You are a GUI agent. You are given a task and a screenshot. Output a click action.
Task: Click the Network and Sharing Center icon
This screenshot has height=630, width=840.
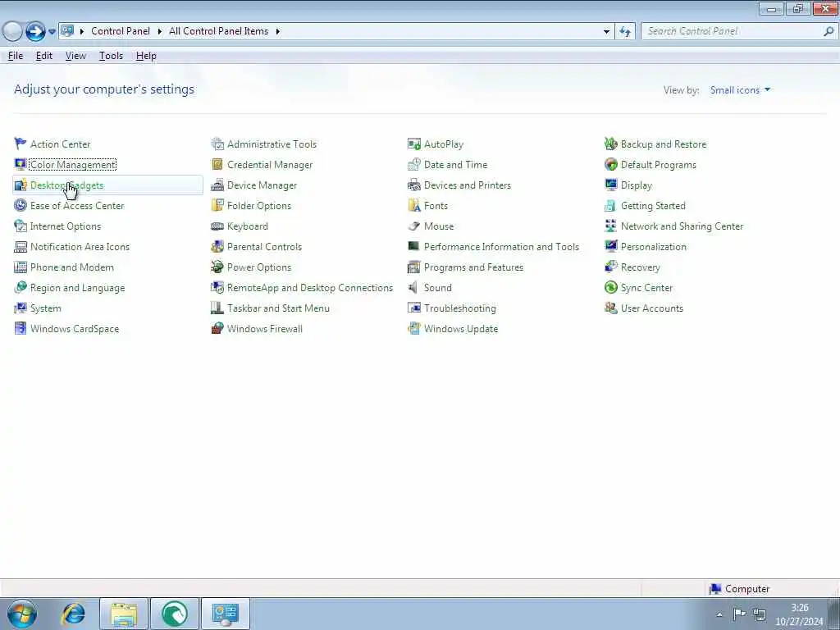[610, 226]
